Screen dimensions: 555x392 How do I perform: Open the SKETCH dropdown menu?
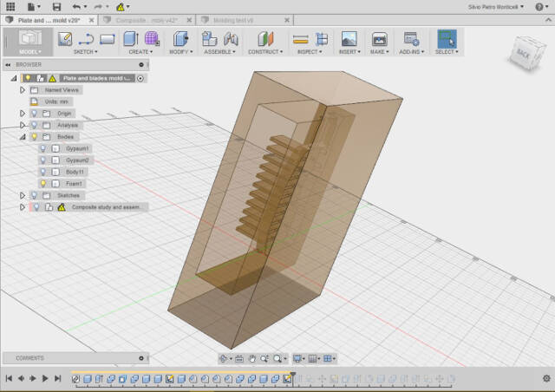(x=85, y=52)
